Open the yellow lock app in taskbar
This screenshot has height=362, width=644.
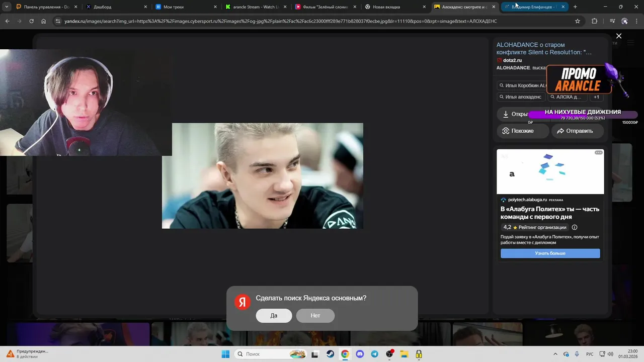pos(419,354)
